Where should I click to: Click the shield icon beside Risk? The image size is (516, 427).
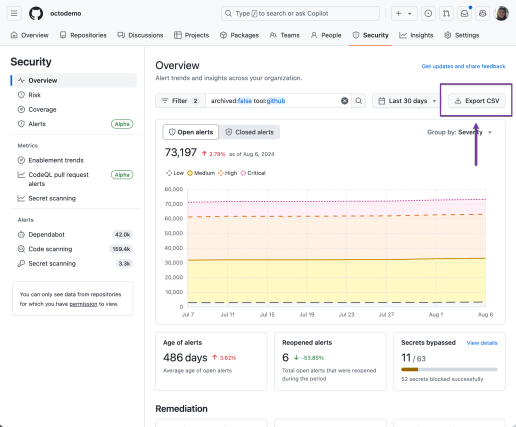[x=21, y=95]
